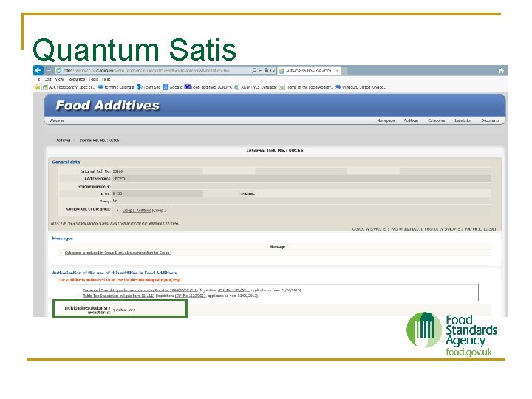The height and width of the screenshot is (399, 532).
Task: Click the search magnifier in address bar
Action: pos(254,71)
